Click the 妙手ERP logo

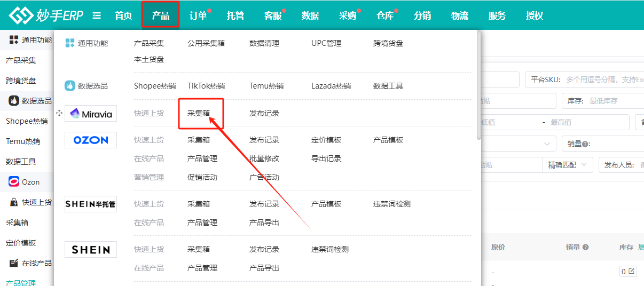(46, 15)
